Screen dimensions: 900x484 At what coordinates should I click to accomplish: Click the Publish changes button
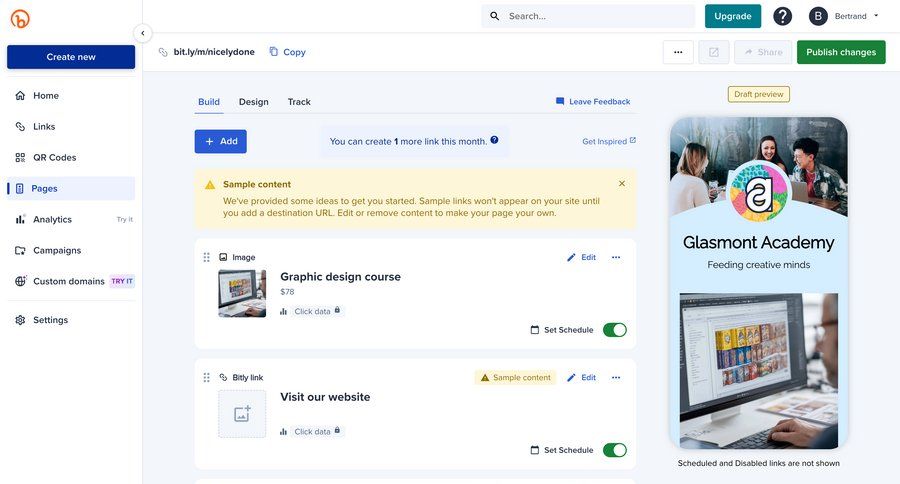tap(840, 52)
